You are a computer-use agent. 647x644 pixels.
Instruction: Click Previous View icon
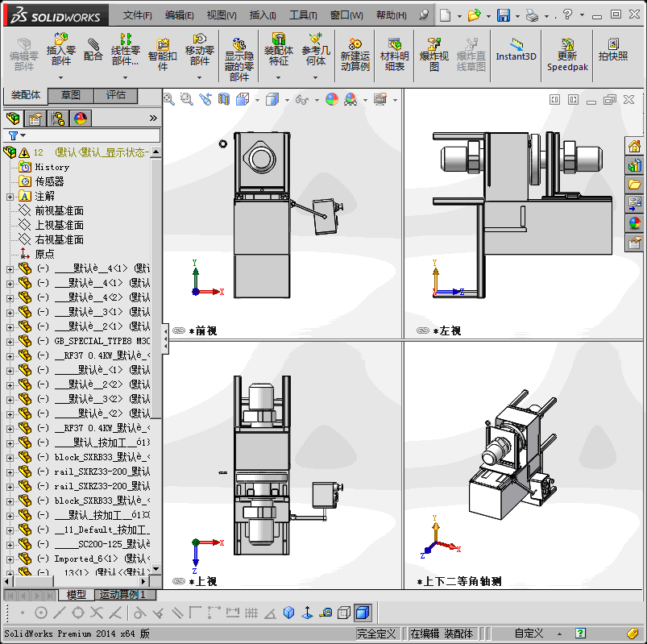[205, 99]
